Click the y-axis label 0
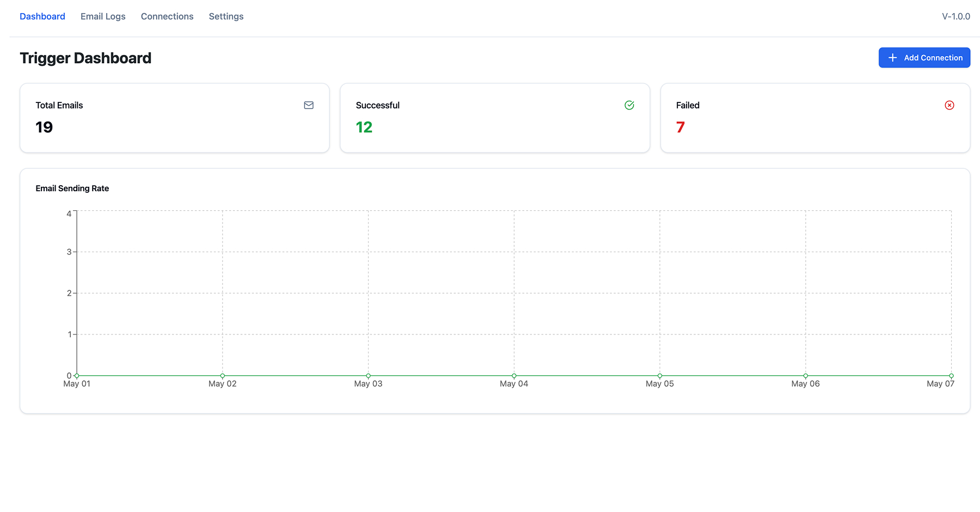Screen dimensions: 980x512 (x=69, y=375)
